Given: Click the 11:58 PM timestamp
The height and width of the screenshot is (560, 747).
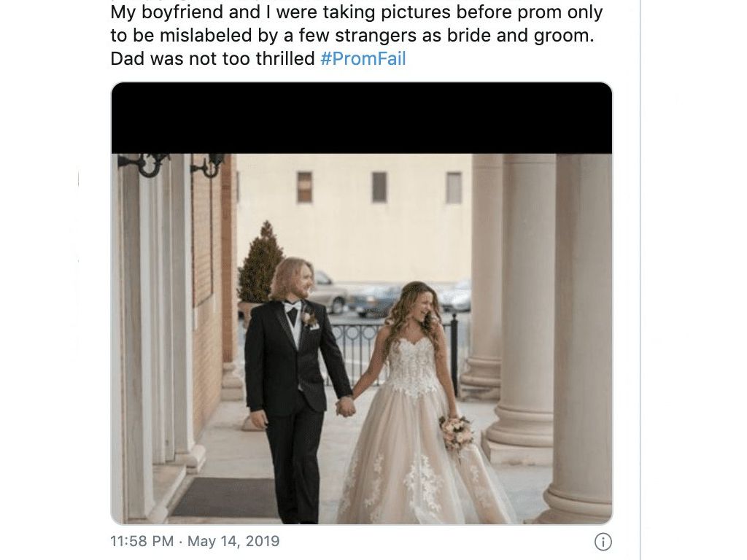Looking at the screenshot, I should [142, 542].
